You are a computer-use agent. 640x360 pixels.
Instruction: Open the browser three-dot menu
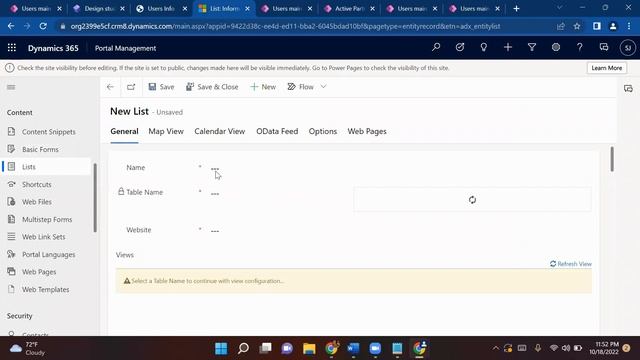pyautogui.click(x=629, y=26)
